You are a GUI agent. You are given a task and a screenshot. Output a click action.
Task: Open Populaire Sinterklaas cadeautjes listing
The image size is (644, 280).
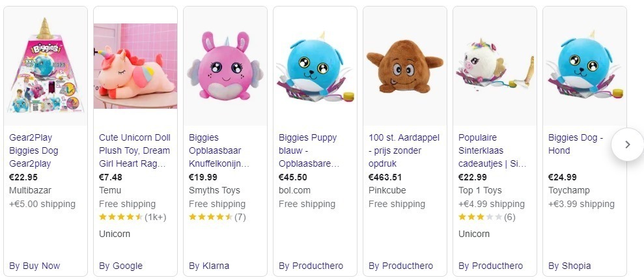tap(492, 150)
